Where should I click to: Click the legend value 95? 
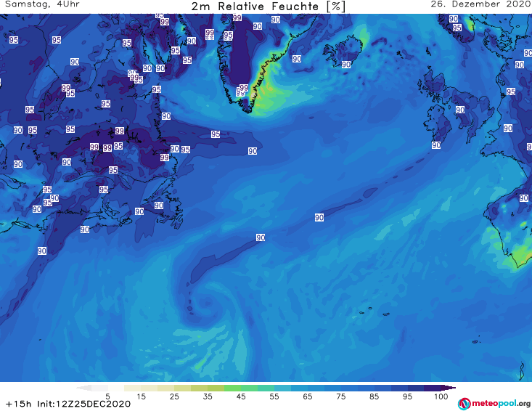tap(407, 396)
